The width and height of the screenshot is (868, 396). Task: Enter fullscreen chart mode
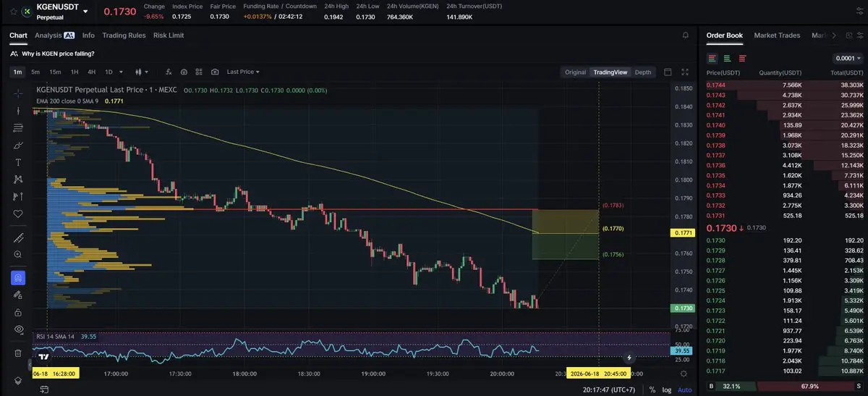(x=685, y=72)
